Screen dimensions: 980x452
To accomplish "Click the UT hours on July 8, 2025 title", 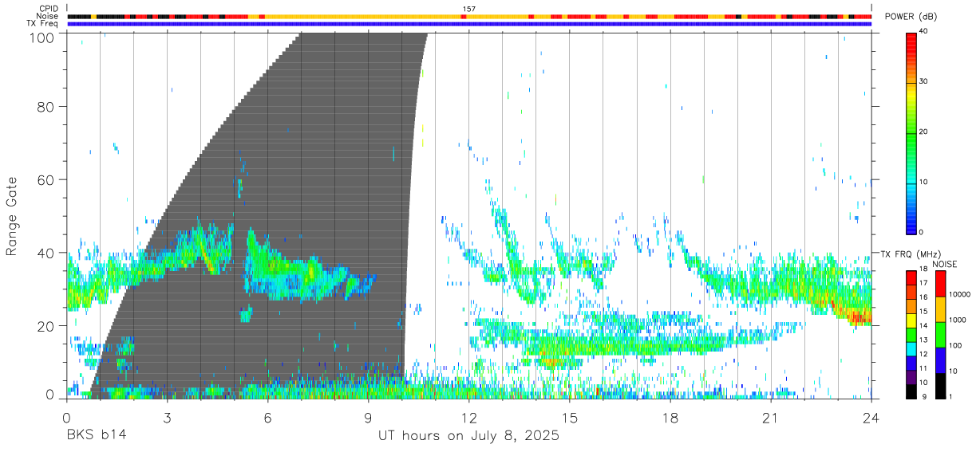I will click(468, 436).
